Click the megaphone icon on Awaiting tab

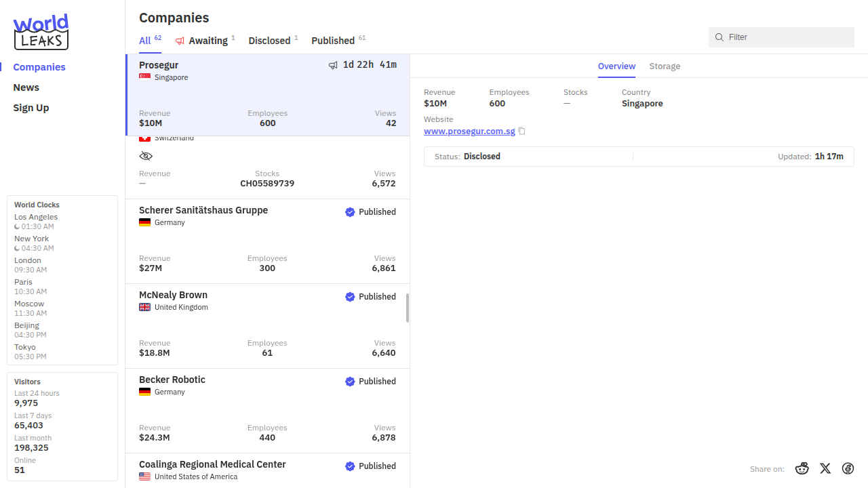pyautogui.click(x=180, y=41)
